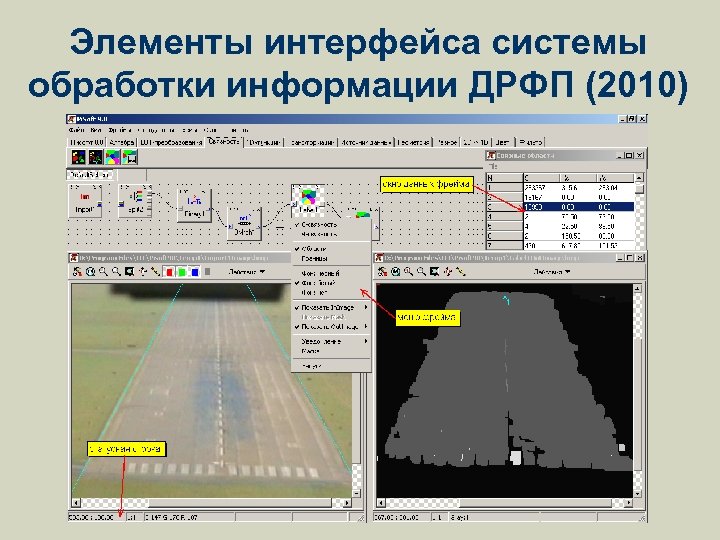Click first toolbar icon in right mask image window

(x=382, y=271)
